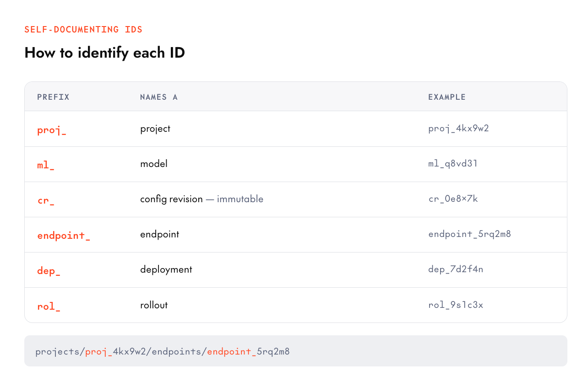Image resolution: width=588 pixels, height=387 pixels.
Task: Select example ID ml_q8vd31
Action: [x=453, y=164]
